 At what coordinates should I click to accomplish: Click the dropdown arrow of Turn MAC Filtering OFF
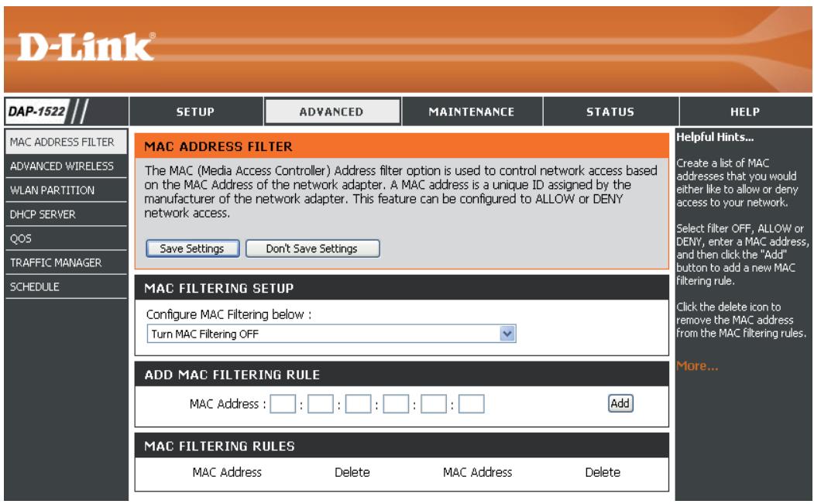point(507,334)
